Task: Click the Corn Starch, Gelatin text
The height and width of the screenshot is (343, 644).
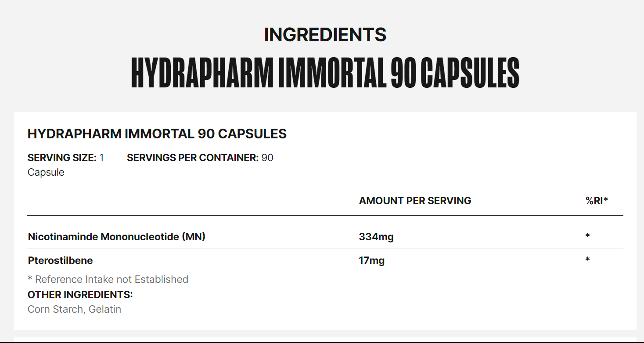Action: pos(74,309)
